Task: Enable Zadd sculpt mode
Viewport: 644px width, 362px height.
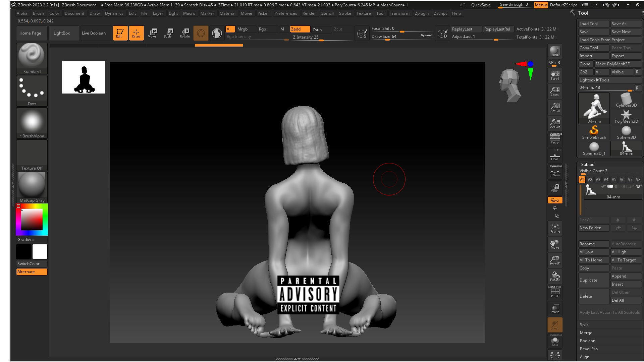Action: click(x=300, y=29)
